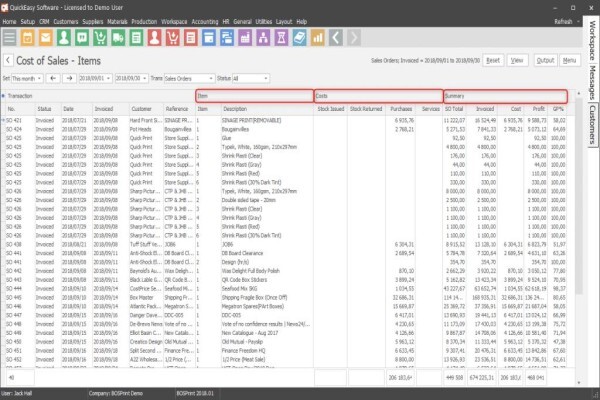Image resolution: width=600 pixels, height=400 pixels.
Task: Open the CRM menu
Action: pos(44,22)
